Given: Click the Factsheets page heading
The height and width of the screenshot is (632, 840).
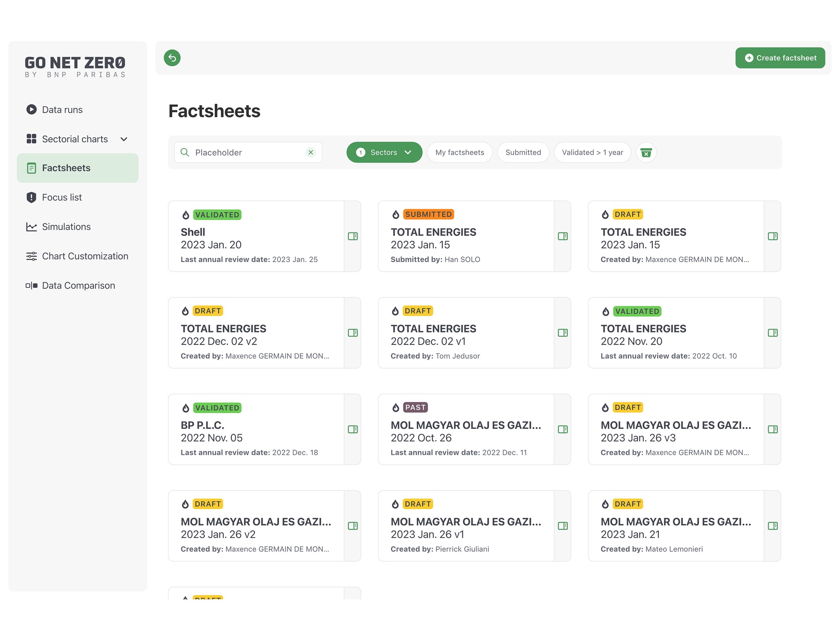Looking at the screenshot, I should pyautogui.click(x=214, y=111).
